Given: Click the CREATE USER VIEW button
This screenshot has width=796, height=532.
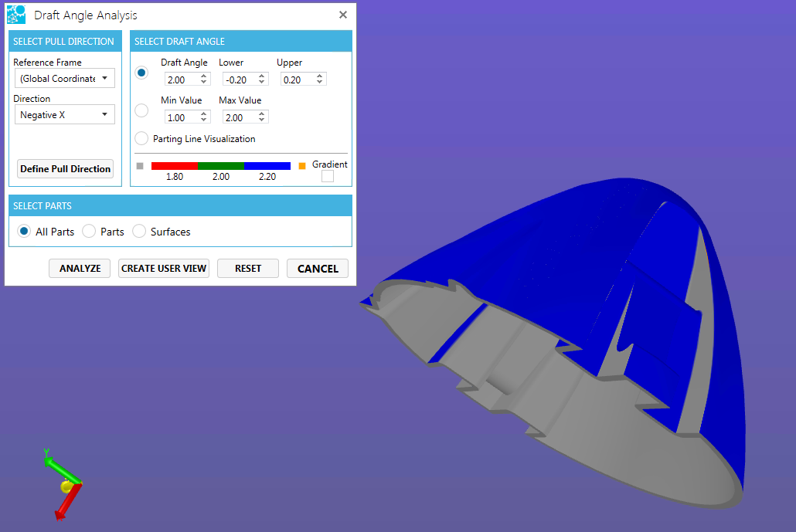Looking at the screenshot, I should (164, 268).
